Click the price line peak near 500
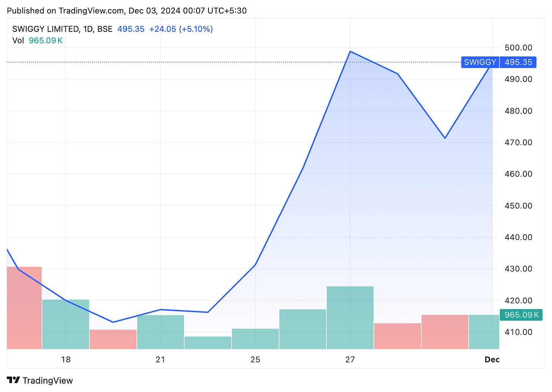Image resolution: width=552 pixels, height=392 pixels. 350,51
